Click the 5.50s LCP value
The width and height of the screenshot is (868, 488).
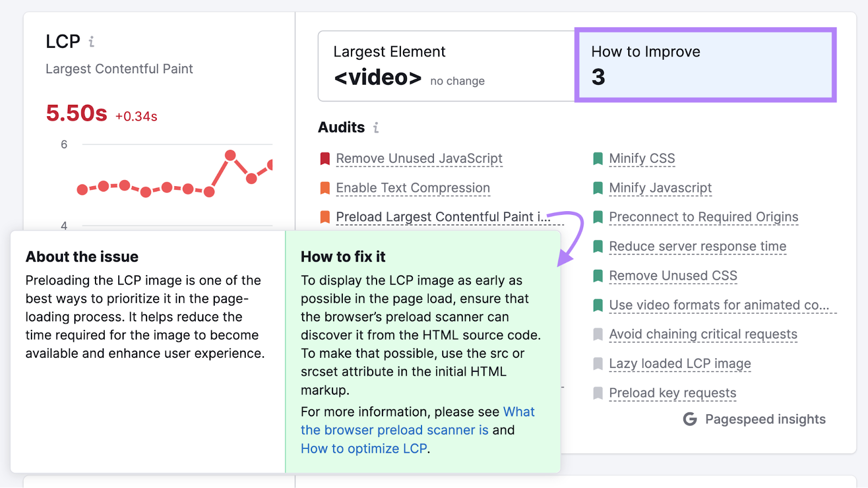[76, 113]
